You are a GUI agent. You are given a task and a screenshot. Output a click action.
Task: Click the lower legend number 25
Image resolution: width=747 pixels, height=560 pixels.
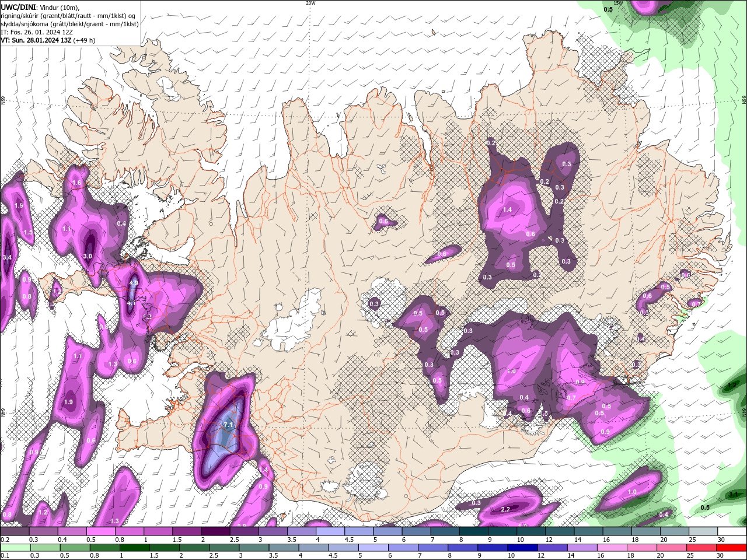pos(690,556)
